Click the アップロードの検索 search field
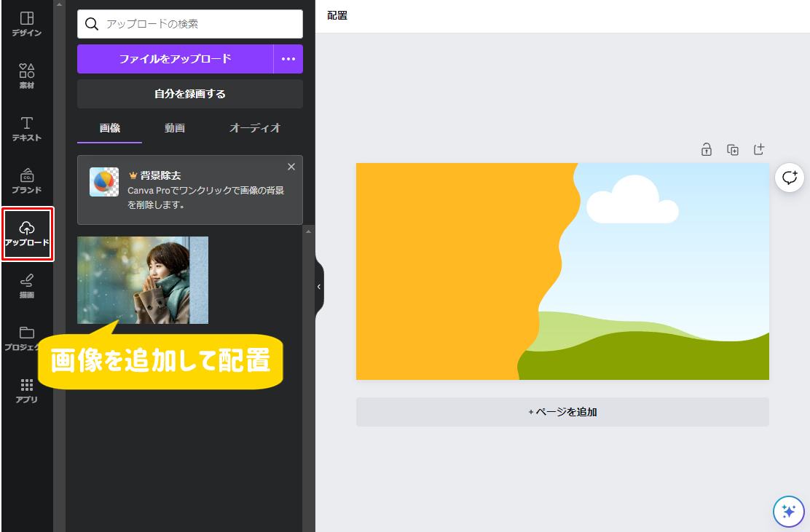Image resolution: width=810 pixels, height=532 pixels. click(190, 24)
